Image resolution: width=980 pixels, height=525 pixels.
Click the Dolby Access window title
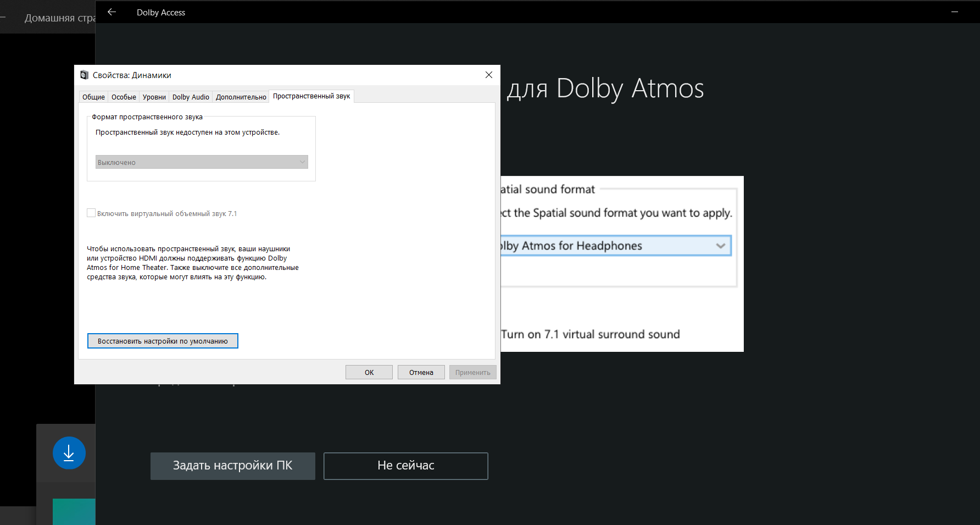(x=161, y=12)
